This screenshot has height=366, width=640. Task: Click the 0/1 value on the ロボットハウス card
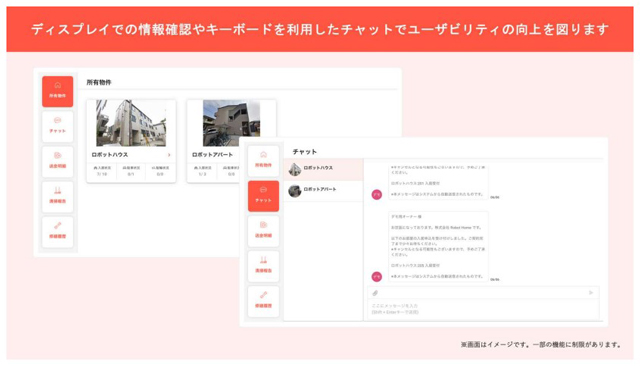(131, 174)
